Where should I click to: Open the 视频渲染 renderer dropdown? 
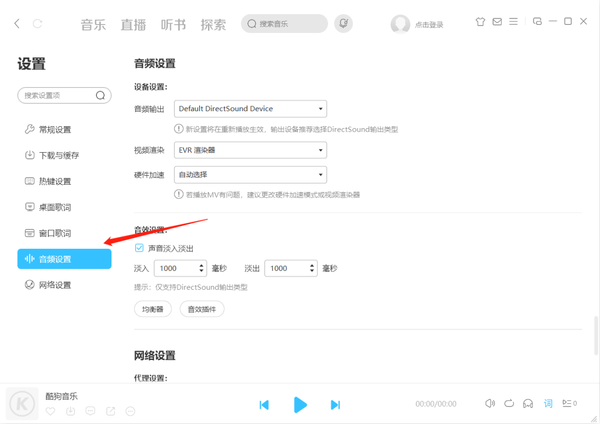tap(250, 150)
